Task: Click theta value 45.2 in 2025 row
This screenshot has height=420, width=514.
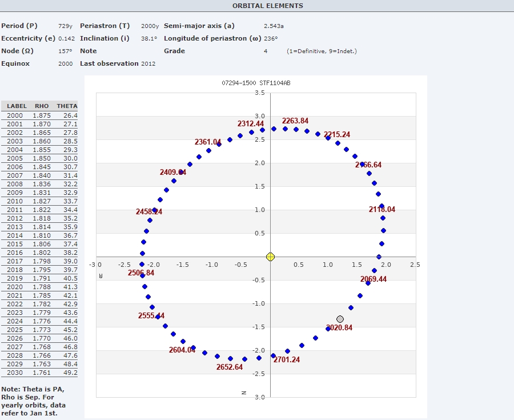Action: [70, 330]
